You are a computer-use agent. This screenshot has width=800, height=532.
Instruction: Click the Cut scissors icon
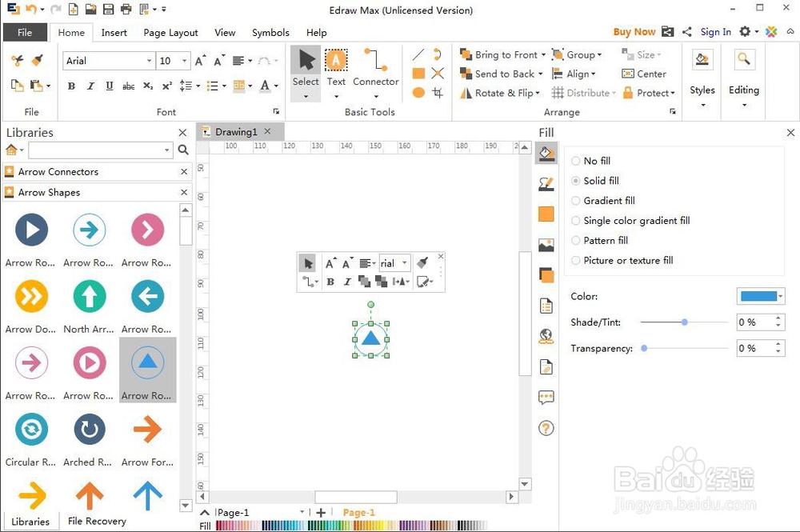tap(18, 60)
